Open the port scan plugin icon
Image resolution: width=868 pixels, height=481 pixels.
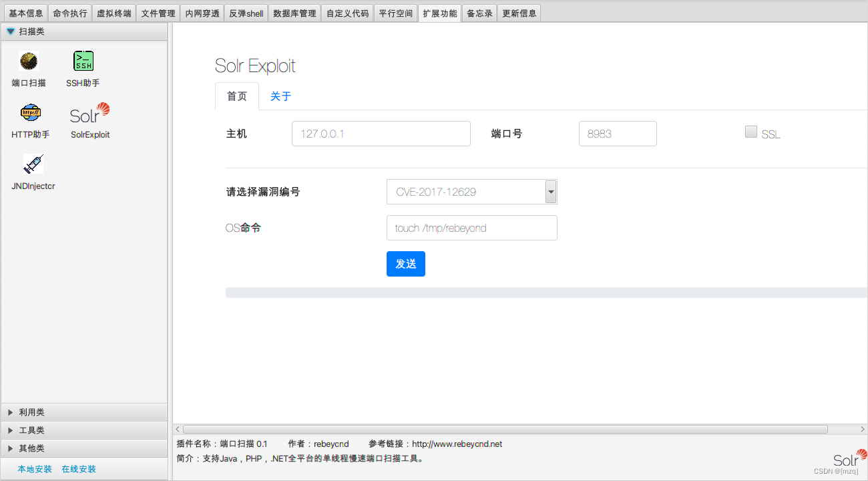point(29,61)
